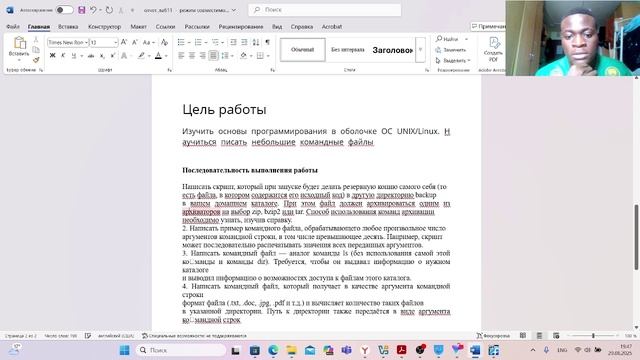640x360 pixels.
Task: Open the Acrobat ribbon tab
Action: coord(332,27)
